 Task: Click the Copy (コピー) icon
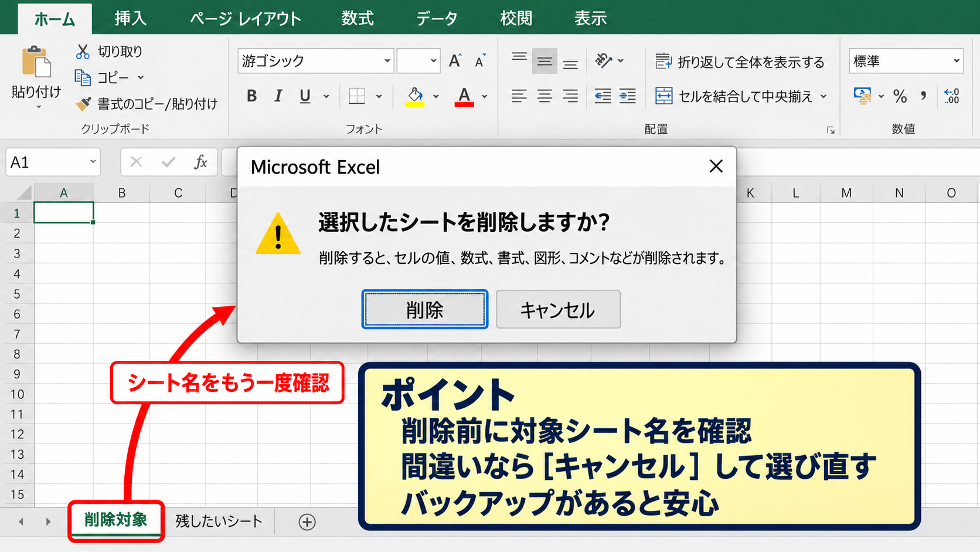coord(82,77)
